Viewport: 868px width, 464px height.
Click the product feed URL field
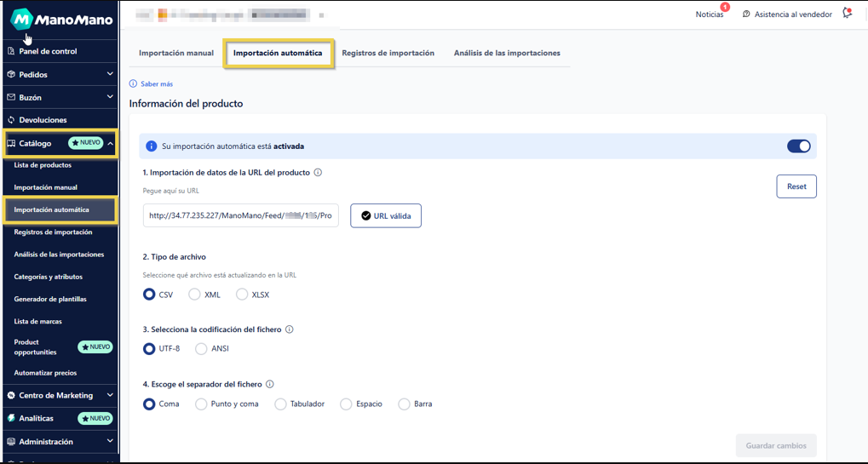240,216
